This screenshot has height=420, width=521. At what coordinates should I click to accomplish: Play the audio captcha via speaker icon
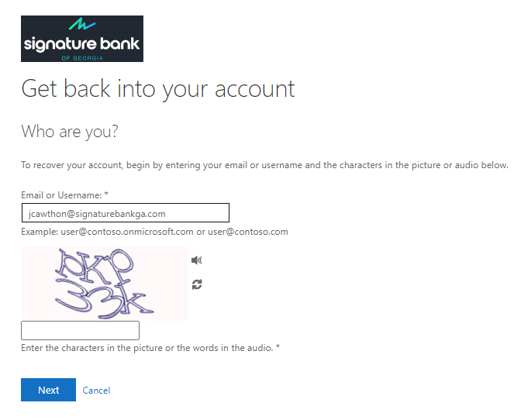pyautogui.click(x=197, y=260)
